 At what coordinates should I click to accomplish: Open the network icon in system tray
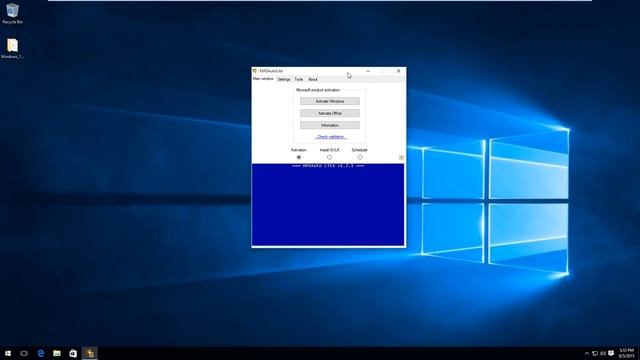pos(595,353)
